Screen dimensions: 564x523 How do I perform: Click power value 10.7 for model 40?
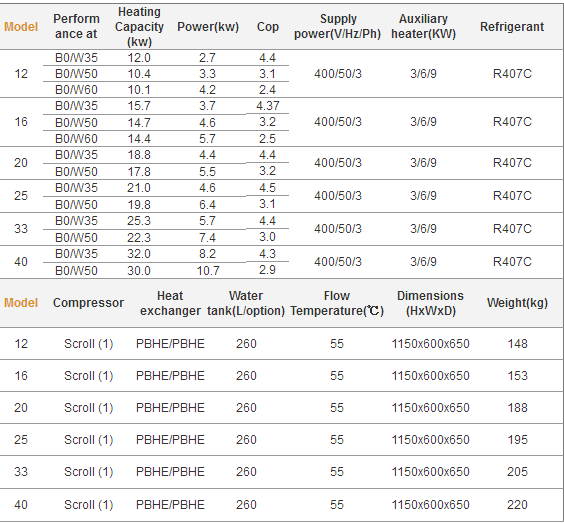tap(208, 270)
